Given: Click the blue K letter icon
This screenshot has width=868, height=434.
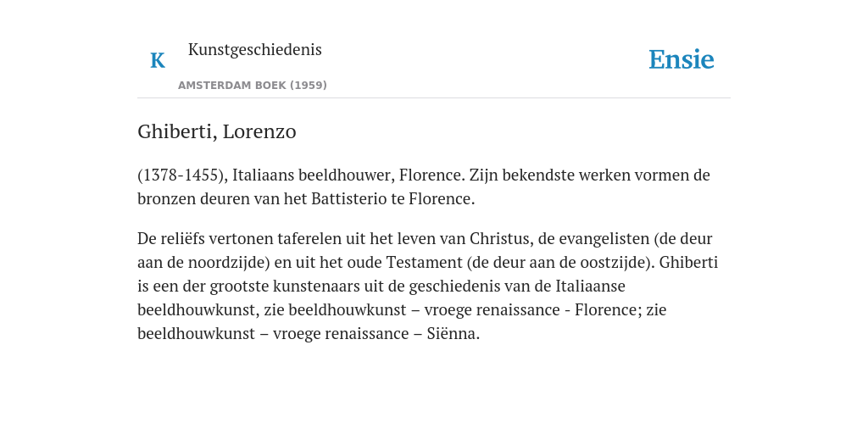Looking at the screenshot, I should (x=158, y=60).
